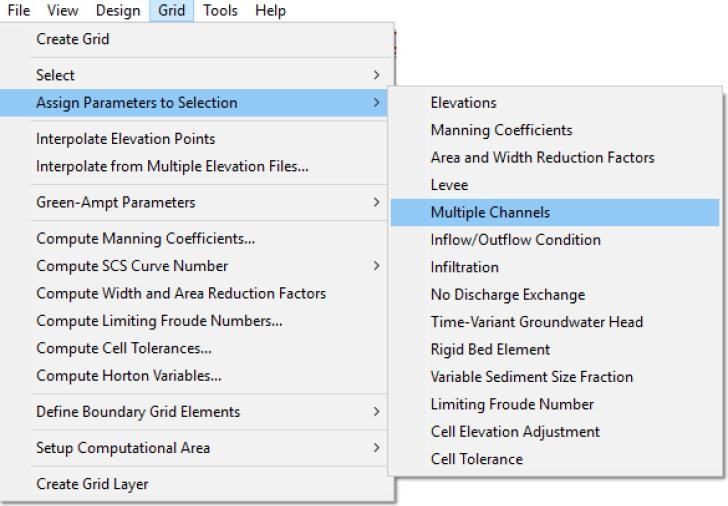728x506 pixels.
Task: Choose Create Grid Layer
Action: 92,484
